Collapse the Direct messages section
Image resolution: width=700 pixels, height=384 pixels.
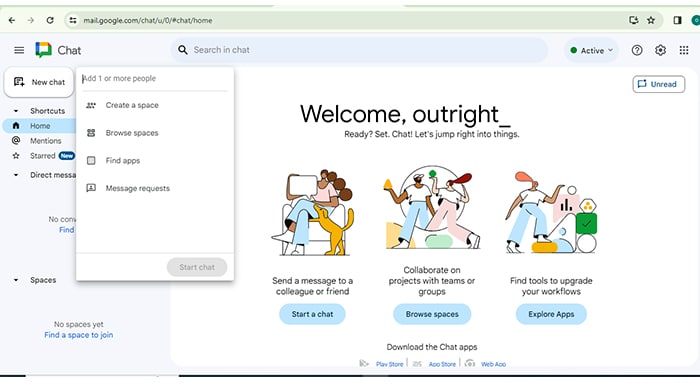tap(16, 175)
